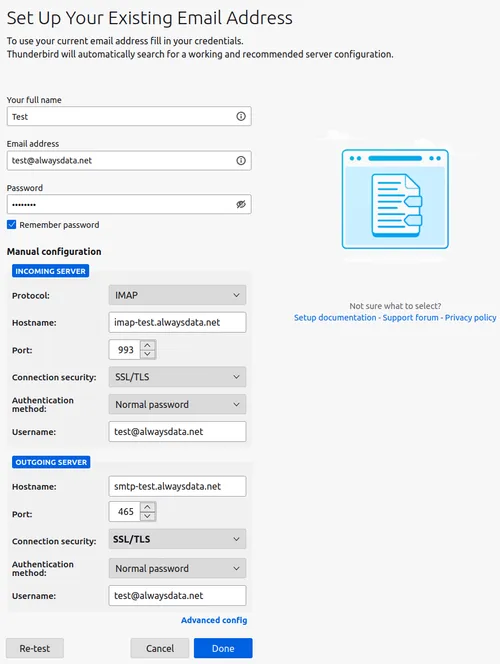Toggle password visibility eye icon
Screen dimensions: 500x664
tap(241, 205)
